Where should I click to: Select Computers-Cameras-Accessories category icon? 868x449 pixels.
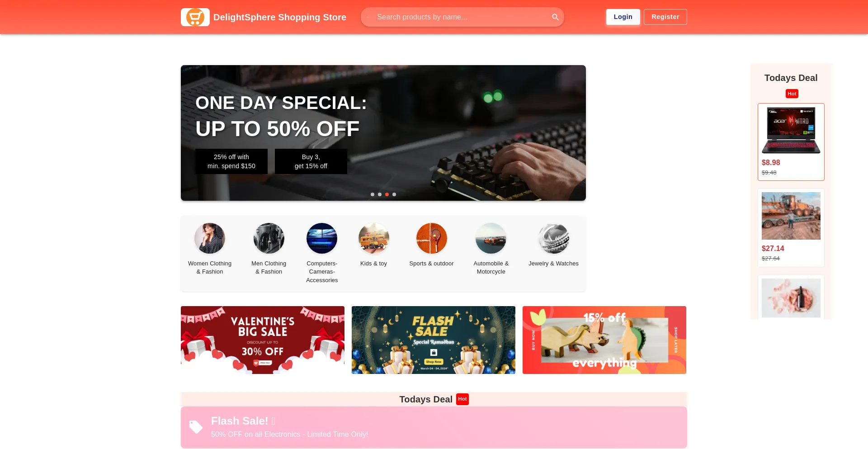coord(322,238)
